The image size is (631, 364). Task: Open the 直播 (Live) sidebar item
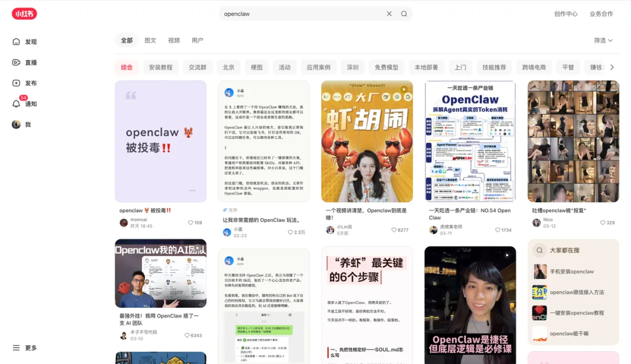pos(25,63)
